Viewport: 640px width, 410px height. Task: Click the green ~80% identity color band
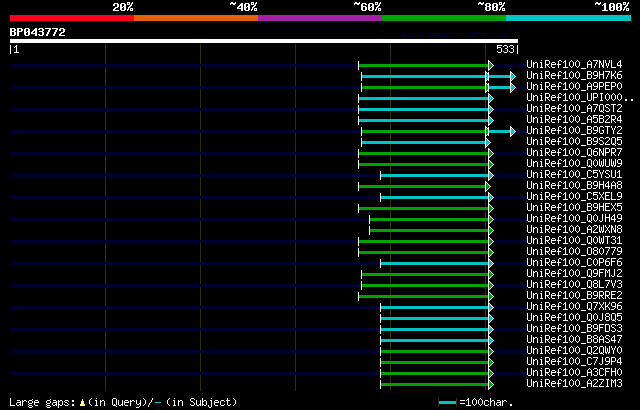pos(444,18)
